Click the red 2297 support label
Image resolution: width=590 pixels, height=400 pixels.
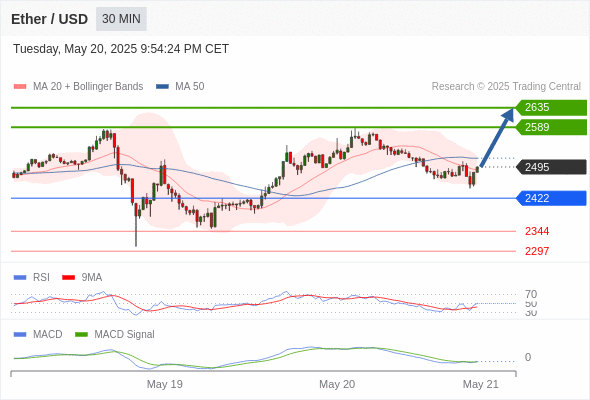(537, 251)
